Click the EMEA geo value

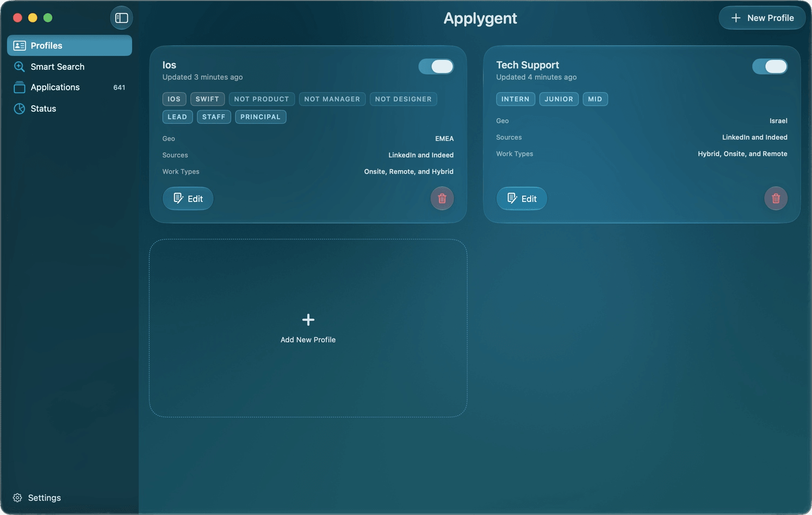coord(444,138)
